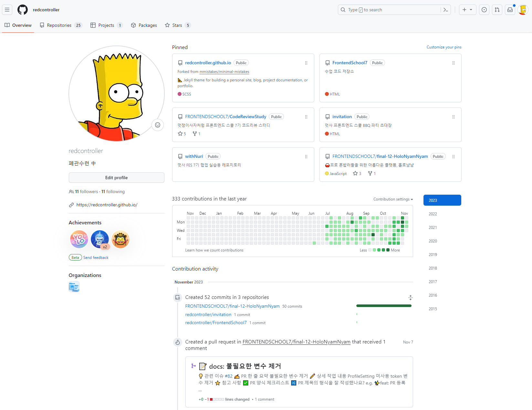Click the YOLO achievement badge
532x410 pixels.
(x=79, y=239)
